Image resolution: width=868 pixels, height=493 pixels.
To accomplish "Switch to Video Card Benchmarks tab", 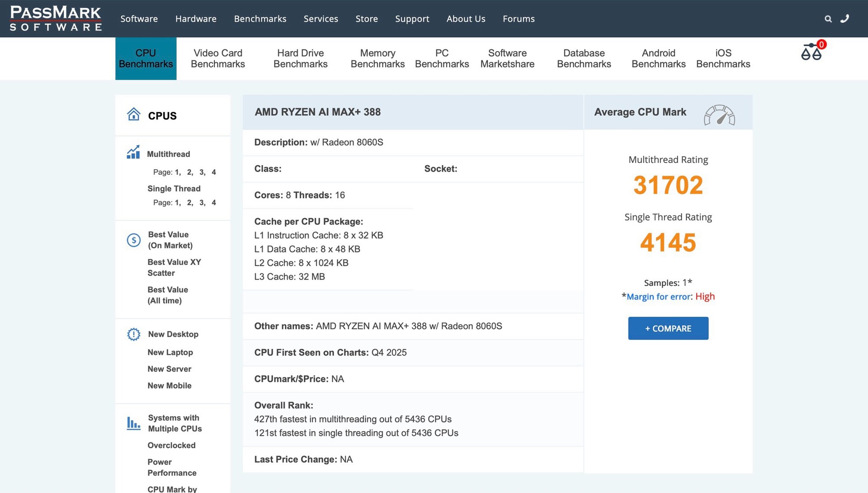I will point(217,58).
